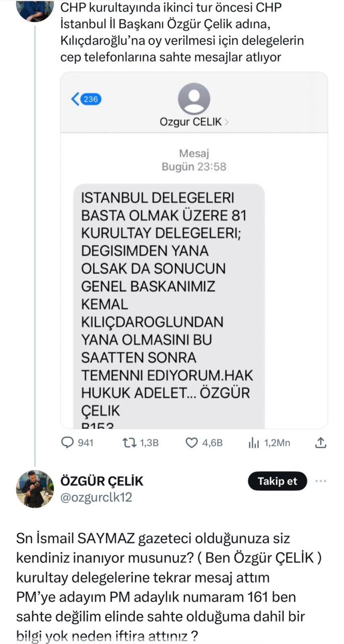Expand contact details chevron beside Ozgur CELIK
Viewport: 344px width, 644px height.
click(227, 122)
